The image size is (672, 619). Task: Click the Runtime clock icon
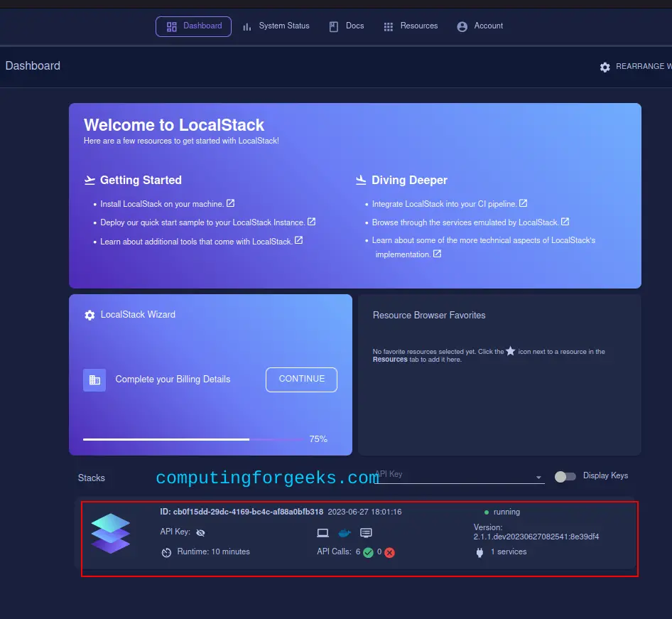coord(166,553)
